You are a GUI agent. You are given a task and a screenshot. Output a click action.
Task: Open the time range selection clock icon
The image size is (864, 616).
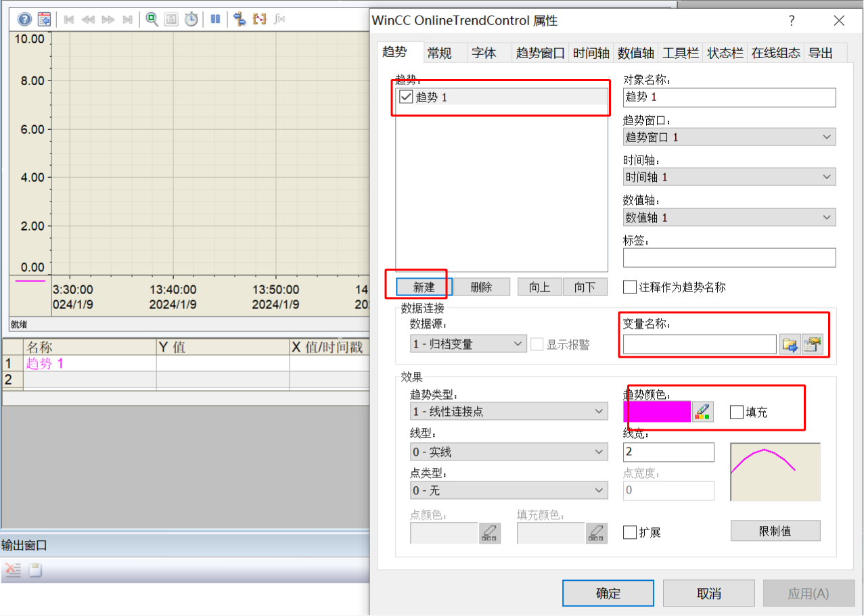point(191,19)
